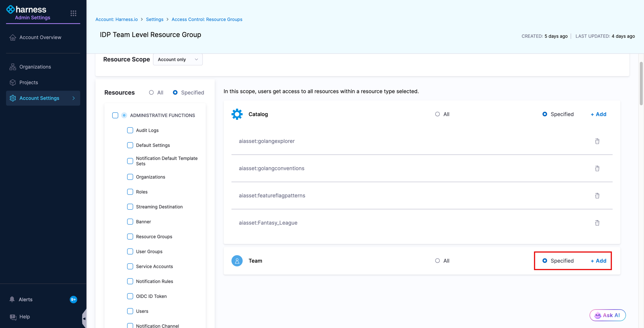Select Specified radio for Team
Viewport: 644px width, 328px height.
pyautogui.click(x=545, y=261)
